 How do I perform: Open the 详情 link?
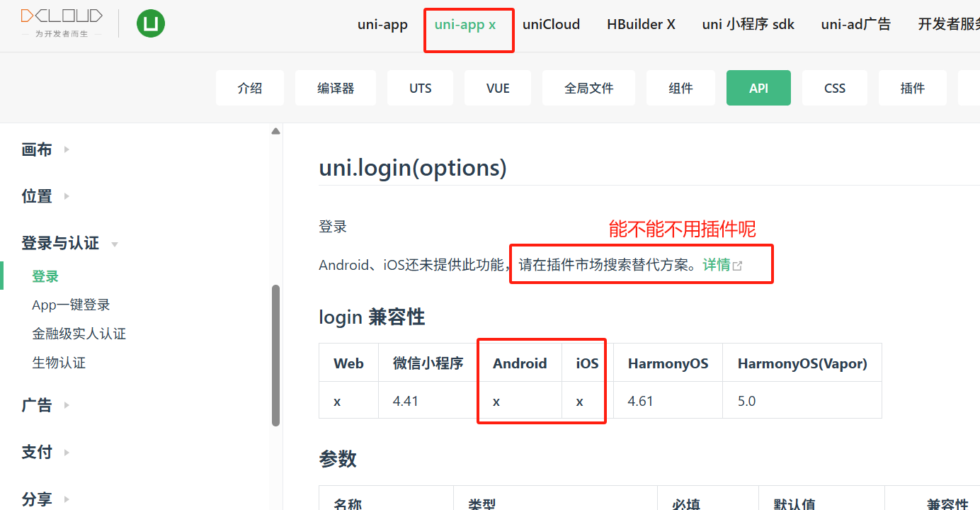[716, 265]
